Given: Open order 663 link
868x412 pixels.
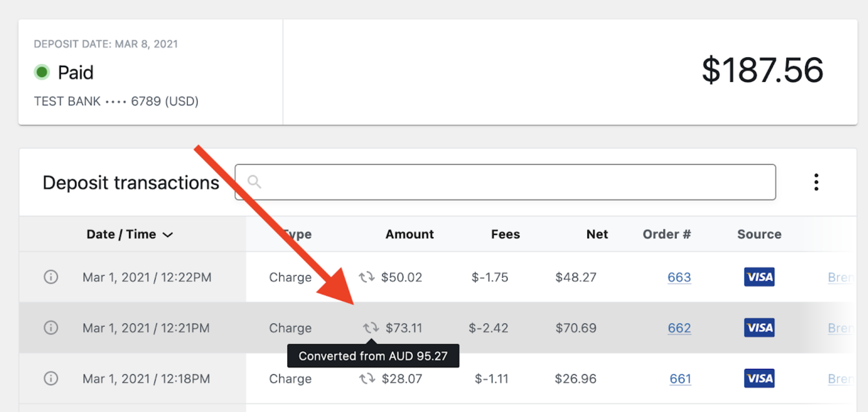Looking at the screenshot, I should pyautogui.click(x=679, y=277).
